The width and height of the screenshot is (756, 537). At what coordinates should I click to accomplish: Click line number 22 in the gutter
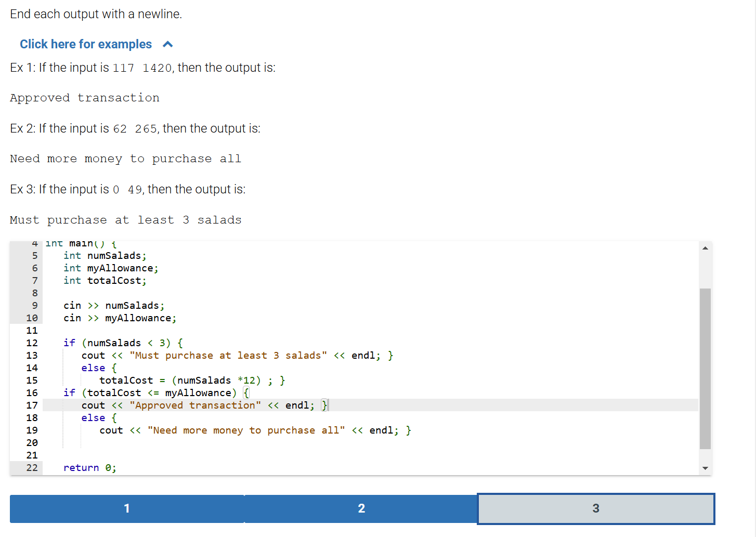(x=32, y=467)
